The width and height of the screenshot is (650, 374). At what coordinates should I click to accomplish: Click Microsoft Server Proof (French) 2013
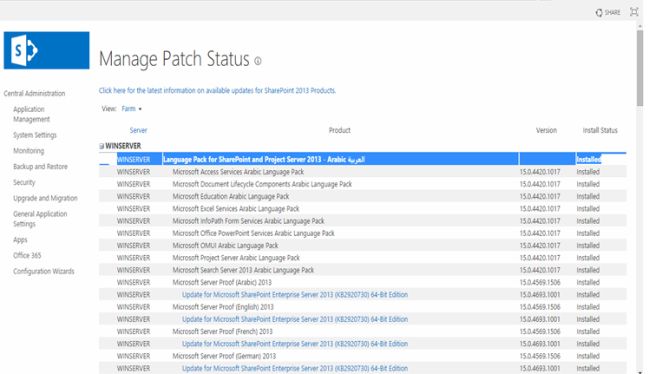coord(222,332)
